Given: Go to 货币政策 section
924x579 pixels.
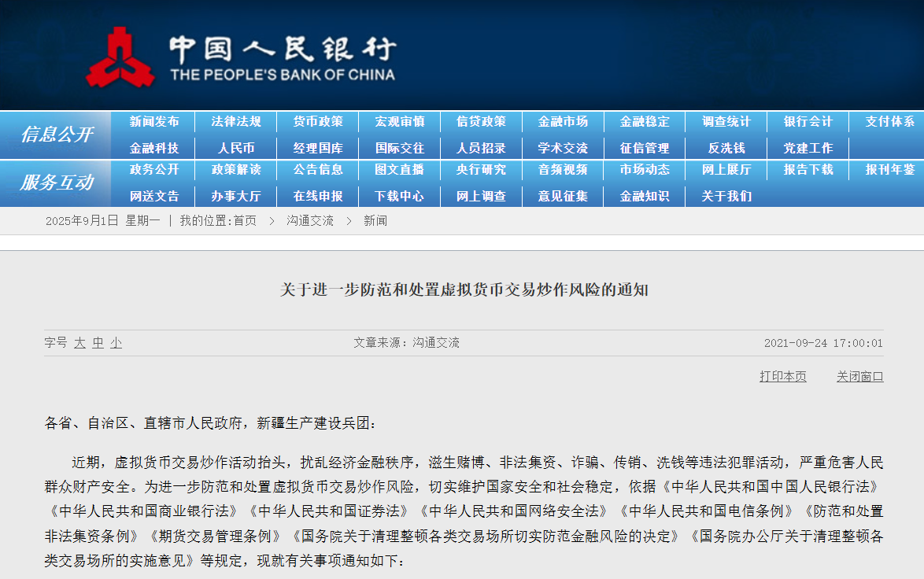Looking at the screenshot, I should 318,122.
